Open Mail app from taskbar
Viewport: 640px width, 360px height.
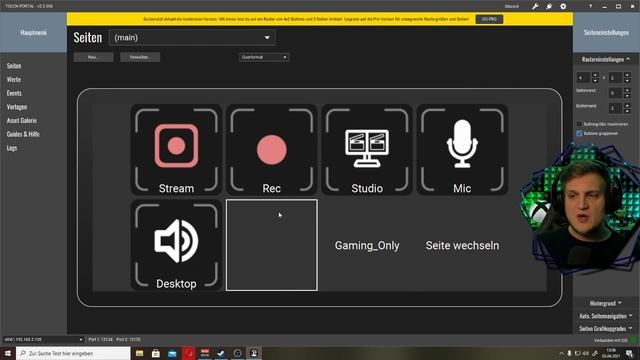(172, 353)
